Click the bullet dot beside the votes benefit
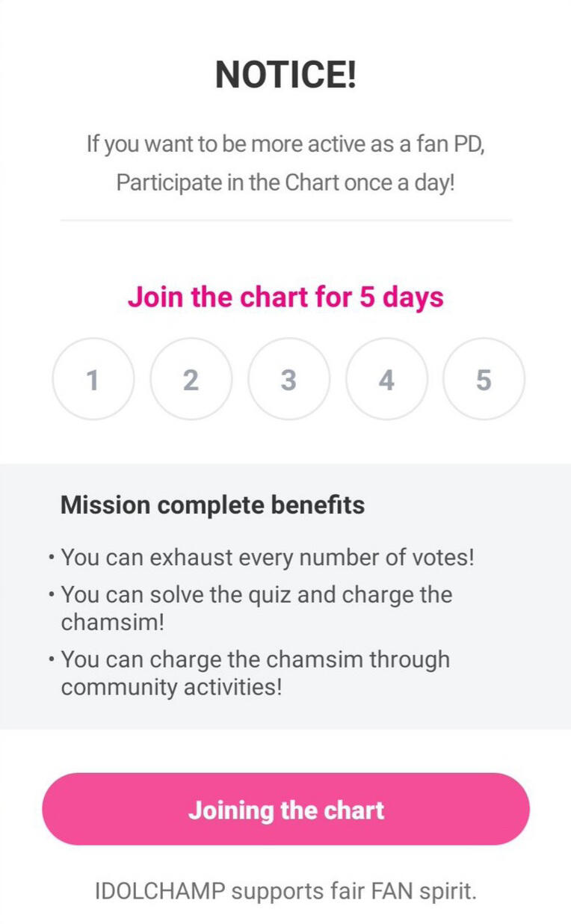 (50, 558)
